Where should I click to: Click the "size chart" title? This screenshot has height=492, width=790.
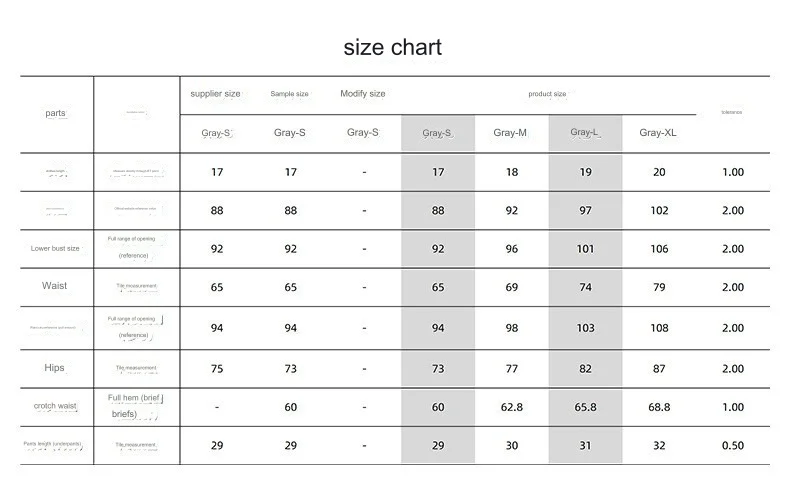click(x=393, y=47)
